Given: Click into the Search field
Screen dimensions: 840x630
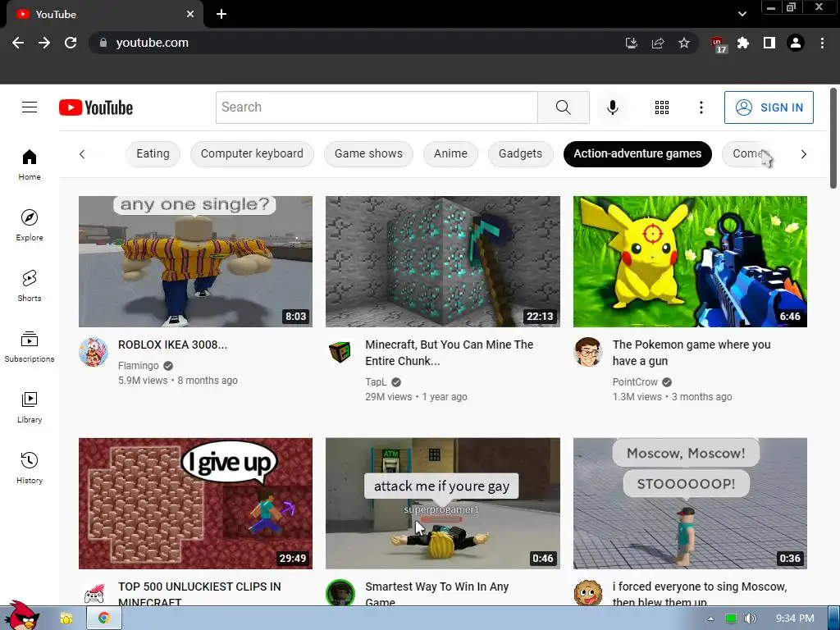Looking at the screenshot, I should (377, 107).
